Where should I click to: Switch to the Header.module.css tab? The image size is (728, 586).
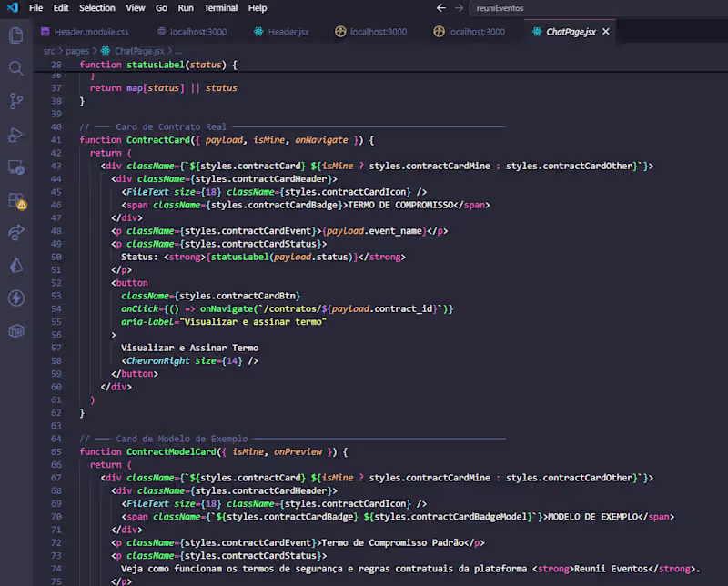pos(85,32)
